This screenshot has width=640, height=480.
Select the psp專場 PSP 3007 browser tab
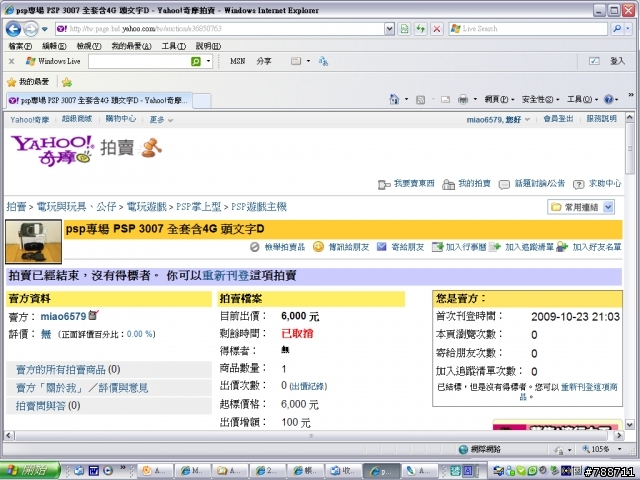[x=98, y=100]
